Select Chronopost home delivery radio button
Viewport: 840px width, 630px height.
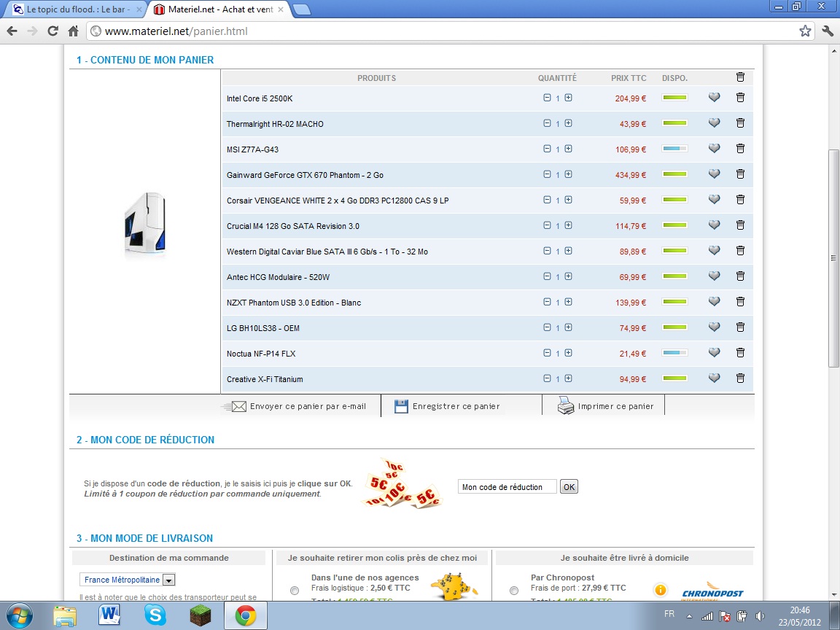pos(514,591)
